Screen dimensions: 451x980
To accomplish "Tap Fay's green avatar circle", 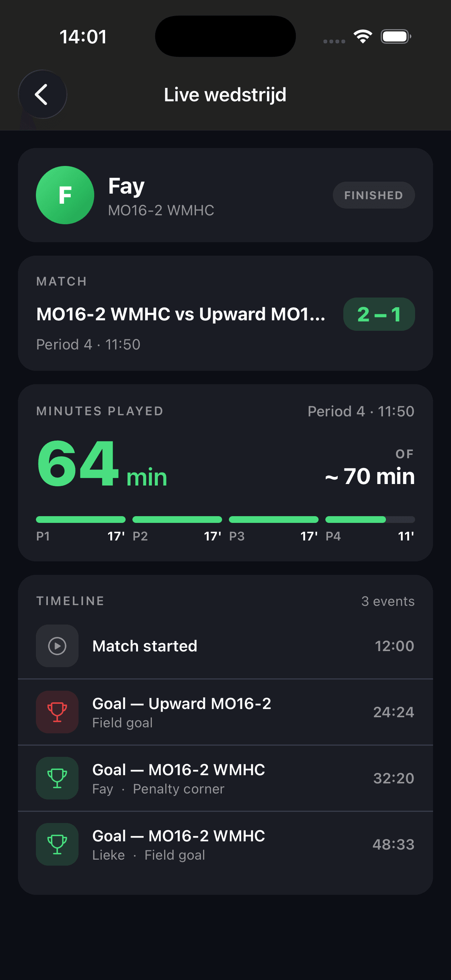I will click(x=65, y=195).
